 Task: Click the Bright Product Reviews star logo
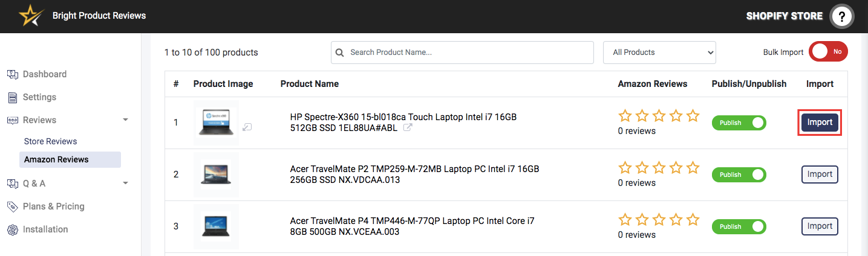29,16
